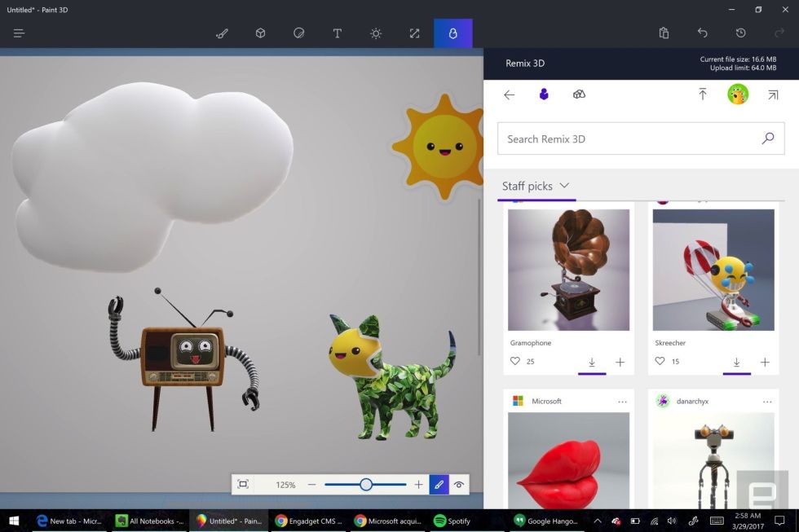Select the Stickers tool
This screenshot has height=532, width=799.
coord(298,33)
